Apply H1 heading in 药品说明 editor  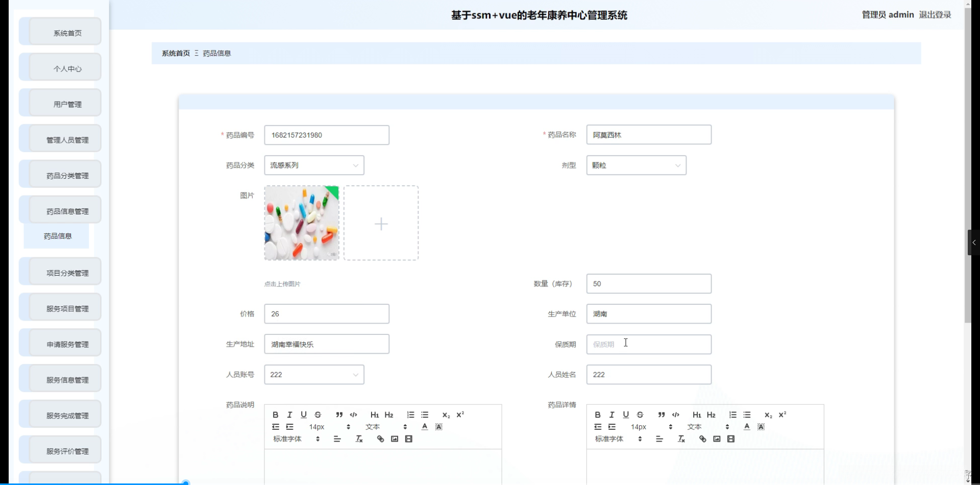tap(375, 415)
